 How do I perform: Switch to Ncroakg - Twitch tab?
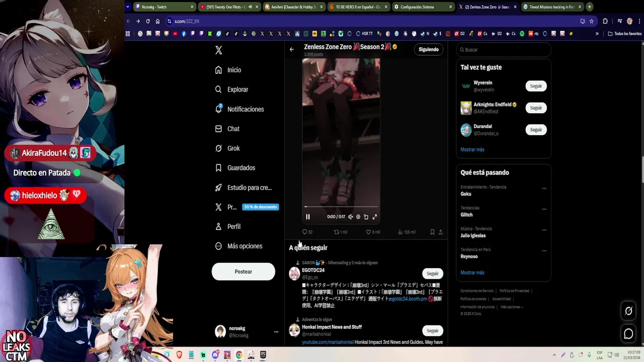tap(164, 7)
